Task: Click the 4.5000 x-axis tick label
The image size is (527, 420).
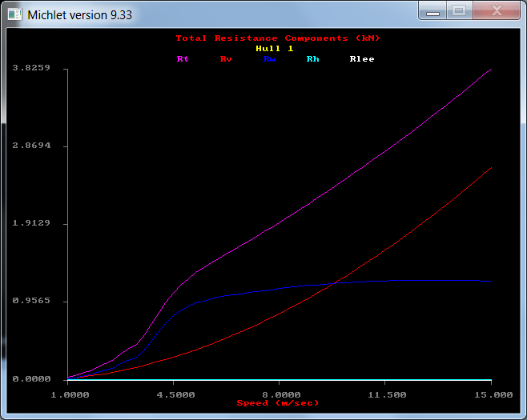Action: [x=174, y=394]
